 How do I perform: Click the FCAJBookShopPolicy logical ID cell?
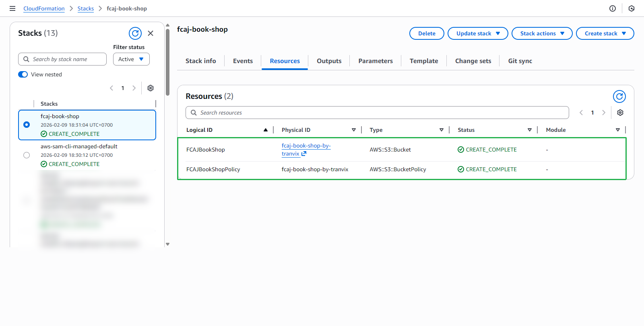[x=213, y=169]
